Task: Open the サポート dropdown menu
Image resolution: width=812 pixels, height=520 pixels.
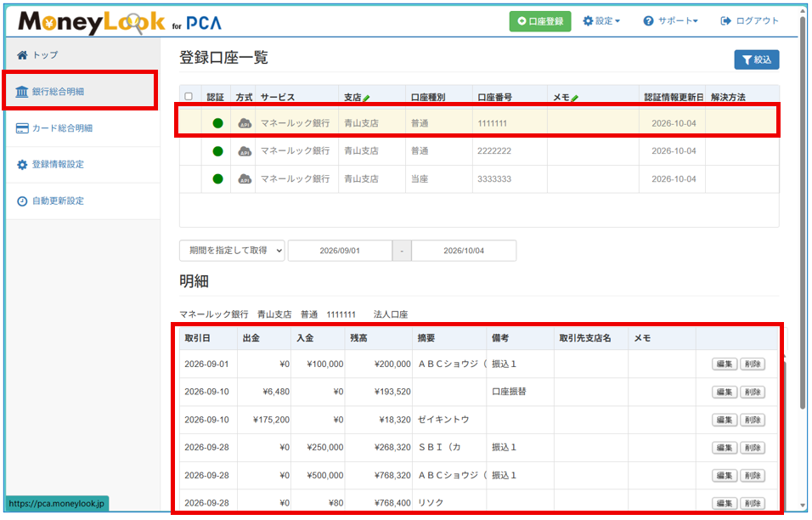Action: click(x=671, y=20)
